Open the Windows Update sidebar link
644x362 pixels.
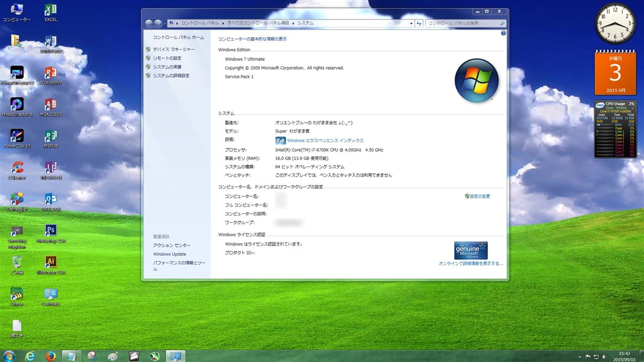click(170, 254)
